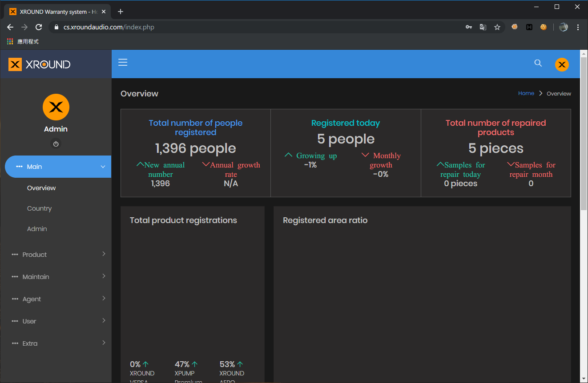Click the 'Annual growth rate' label
Screen dimensions: 588x383
tap(231, 169)
